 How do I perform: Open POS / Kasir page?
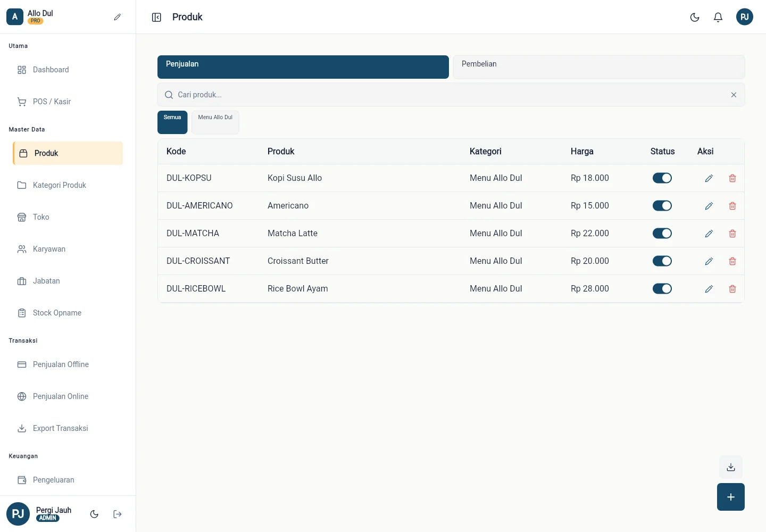click(x=68, y=102)
